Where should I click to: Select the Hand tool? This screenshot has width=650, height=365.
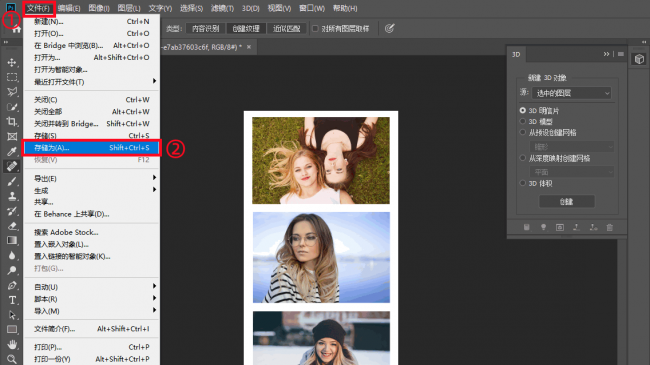pos(12,345)
